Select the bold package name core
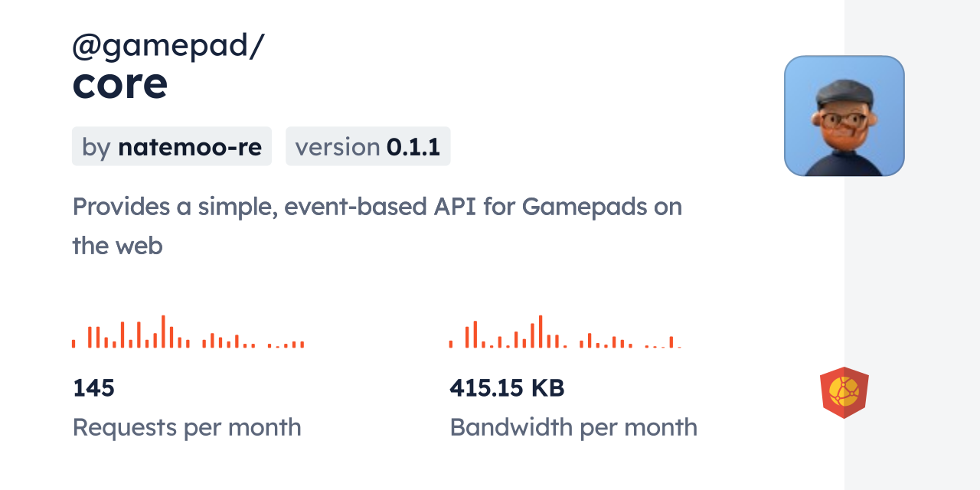 [120, 84]
